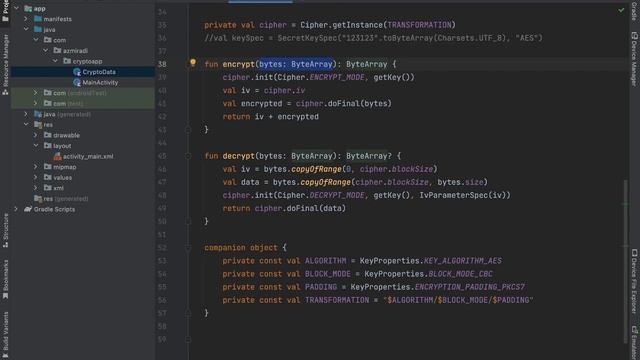The height and width of the screenshot is (360, 640).
Task: Open the MainActivity class file
Action: [100, 82]
